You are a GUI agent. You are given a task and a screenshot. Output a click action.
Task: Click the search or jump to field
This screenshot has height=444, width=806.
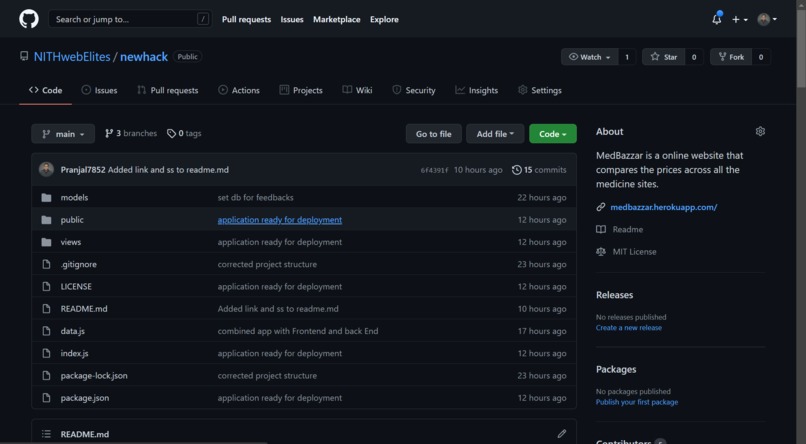(130, 20)
